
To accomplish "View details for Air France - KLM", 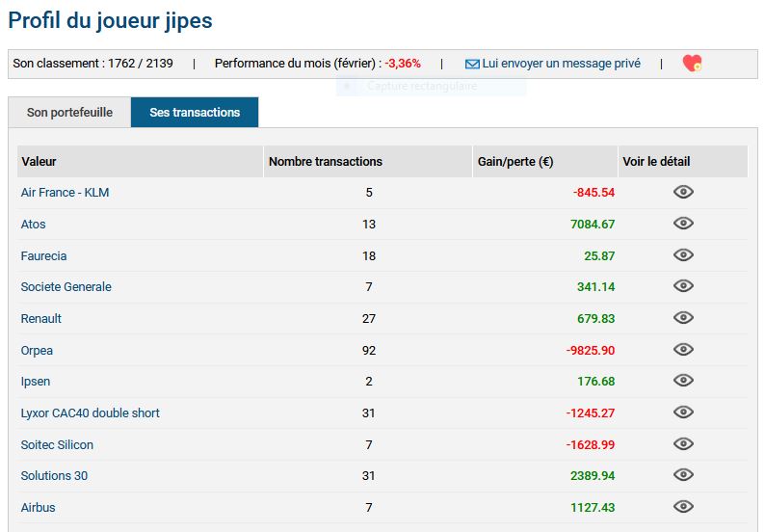I will point(683,192).
